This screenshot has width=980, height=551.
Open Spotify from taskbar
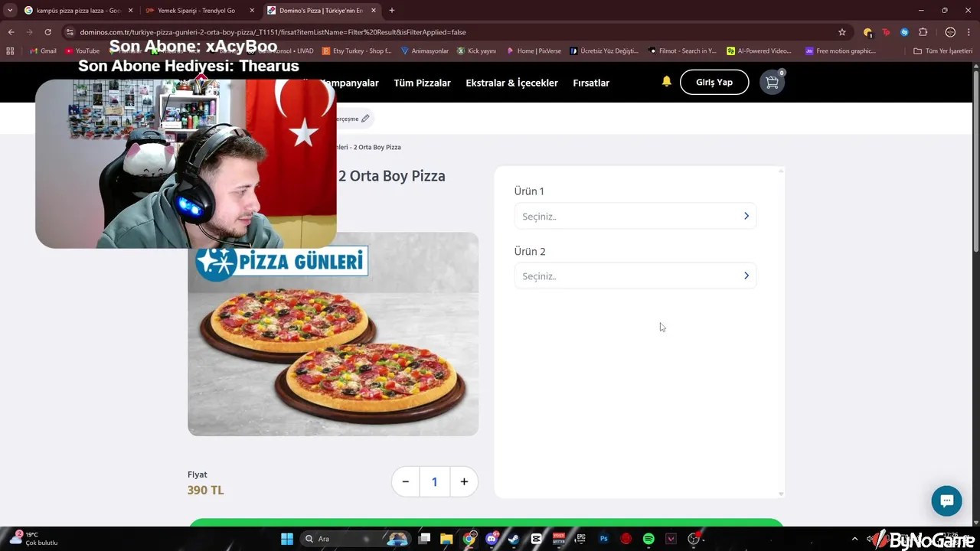648,539
